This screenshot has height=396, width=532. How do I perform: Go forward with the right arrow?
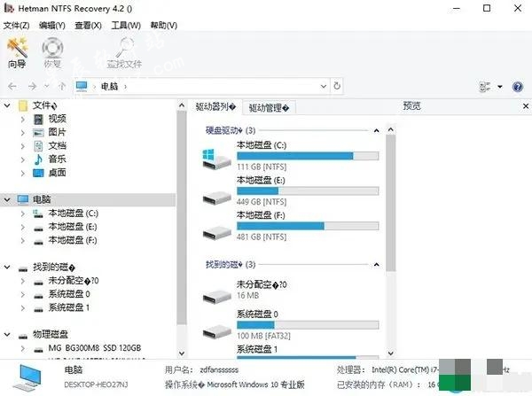click(32, 87)
